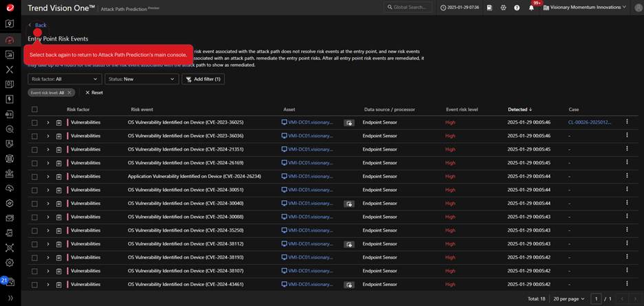This screenshot has height=306, width=644.
Task: Open the dashboards chart icon in sidebar
Action: point(10,54)
